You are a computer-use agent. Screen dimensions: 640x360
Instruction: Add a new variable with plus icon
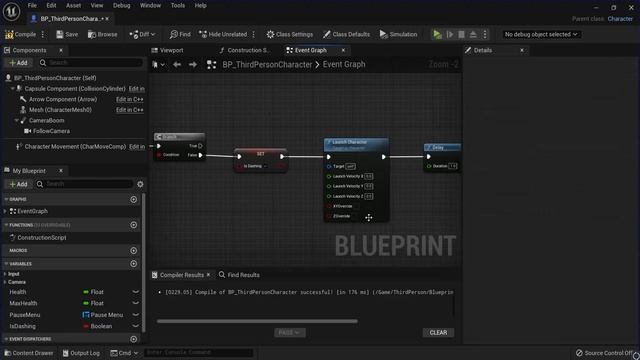pyautogui.click(x=133, y=264)
